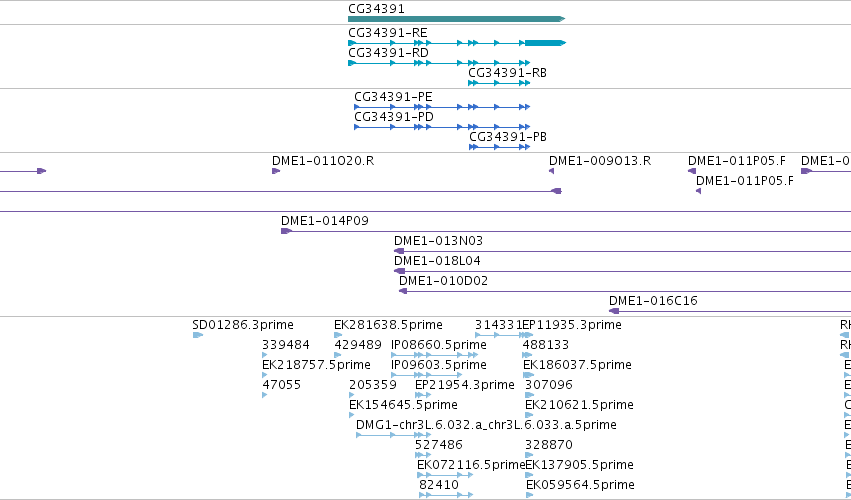Select the 339484 label
This screenshot has width=851, height=500.
[285, 345]
